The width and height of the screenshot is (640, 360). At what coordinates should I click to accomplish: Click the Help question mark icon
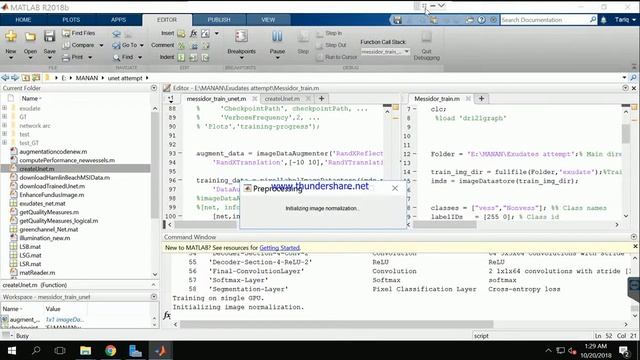tap(482, 20)
